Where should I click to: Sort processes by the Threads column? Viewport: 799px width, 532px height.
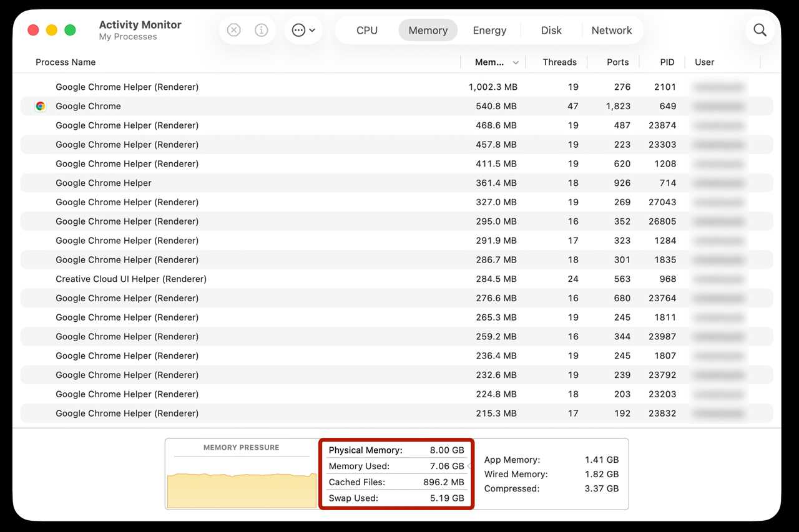559,62
